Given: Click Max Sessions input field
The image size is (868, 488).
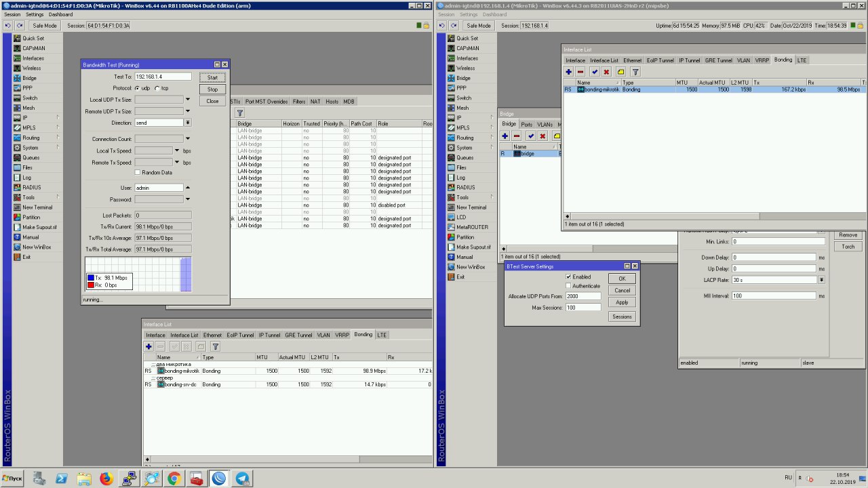Looking at the screenshot, I should tap(583, 308).
